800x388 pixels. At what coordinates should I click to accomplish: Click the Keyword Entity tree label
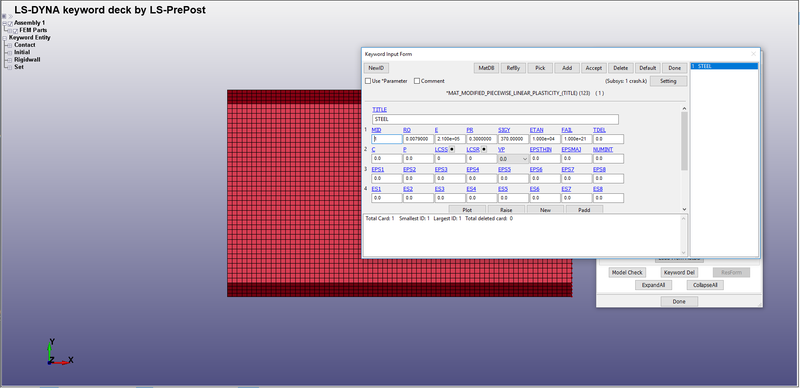[x=30, y=38]
